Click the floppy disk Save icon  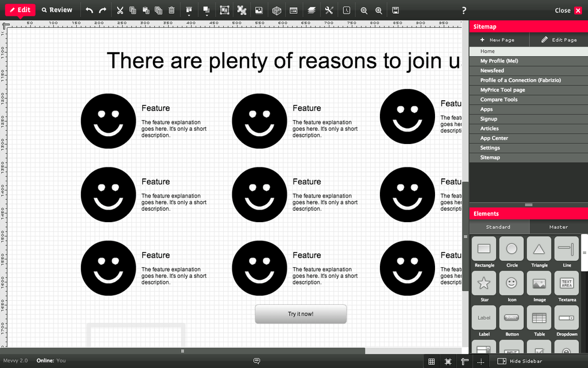[395, 10]
